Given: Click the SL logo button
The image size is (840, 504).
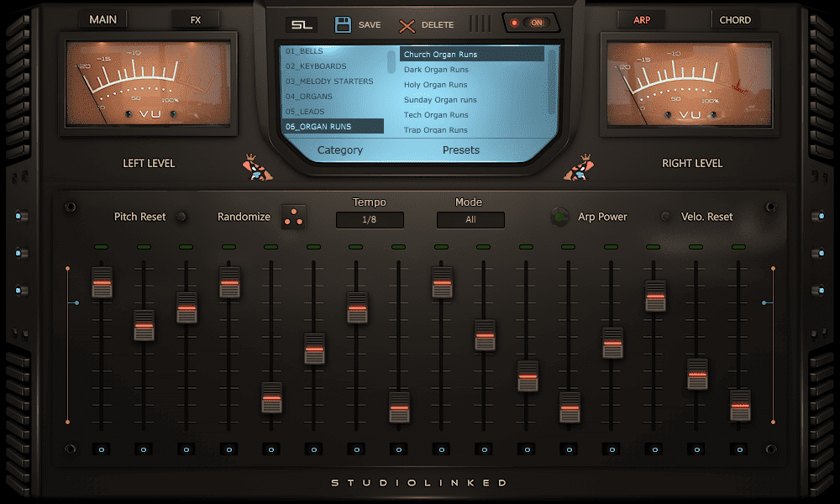Looking at the screenshot, I should 302,24.
